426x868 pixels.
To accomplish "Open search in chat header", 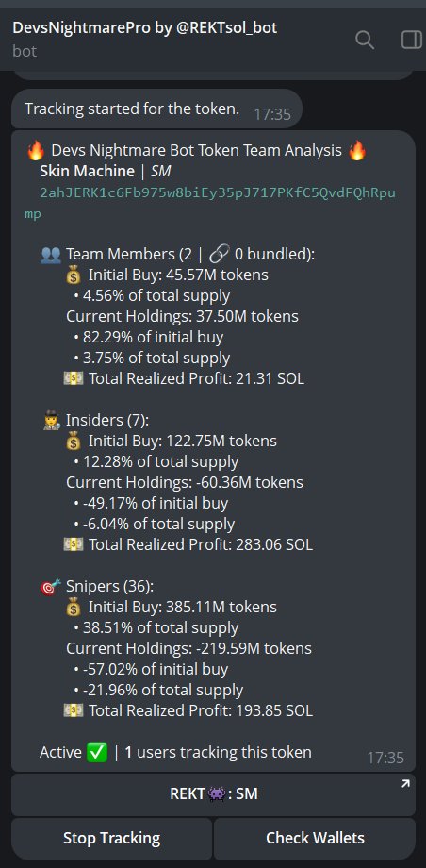I will (364, 40).
